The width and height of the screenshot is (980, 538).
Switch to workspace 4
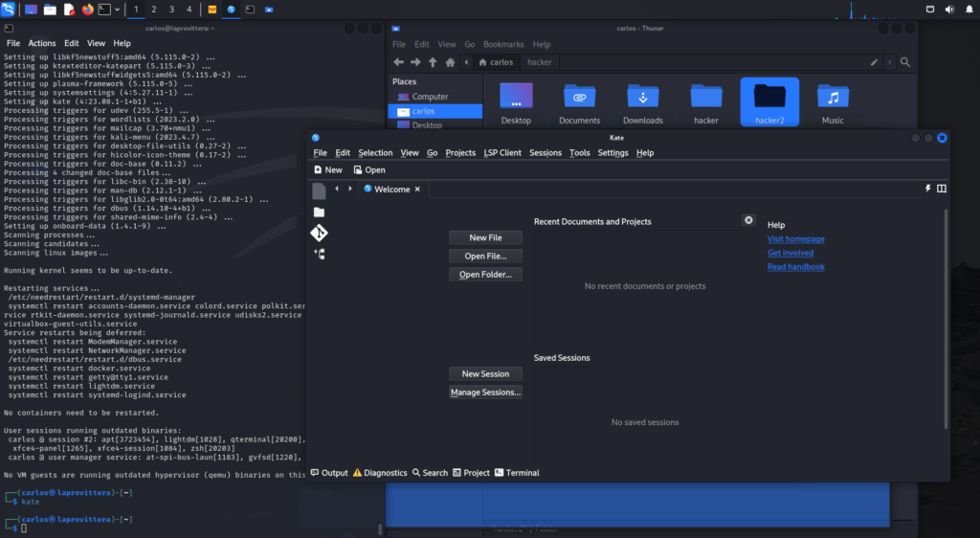[x=189, y=10]
